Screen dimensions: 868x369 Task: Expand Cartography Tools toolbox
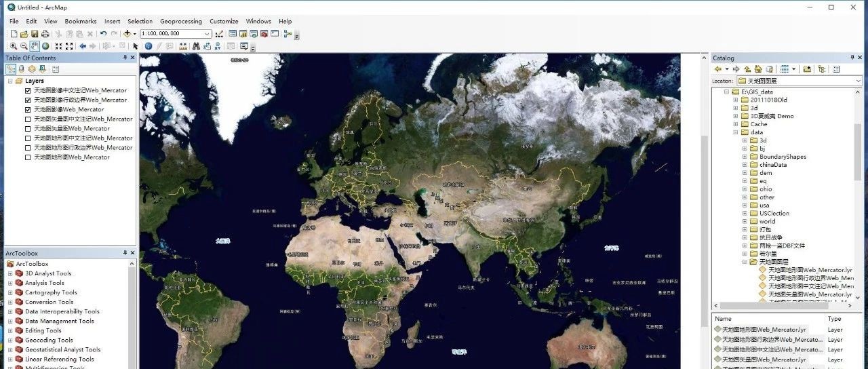[x=10, y=292]
